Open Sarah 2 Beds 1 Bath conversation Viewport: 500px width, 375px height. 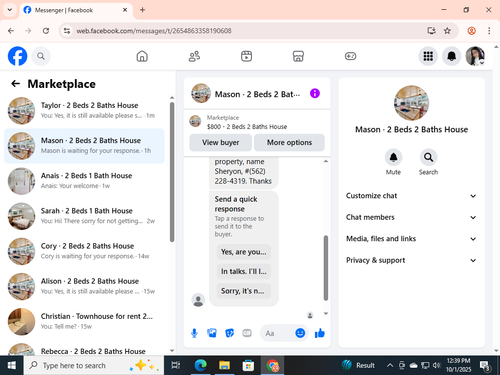click(84, 216)
